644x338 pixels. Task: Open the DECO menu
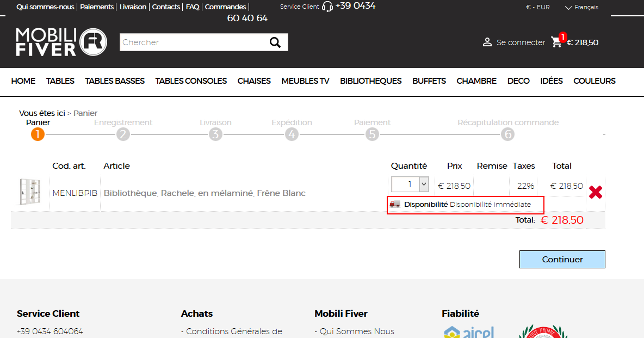(518, 81)
